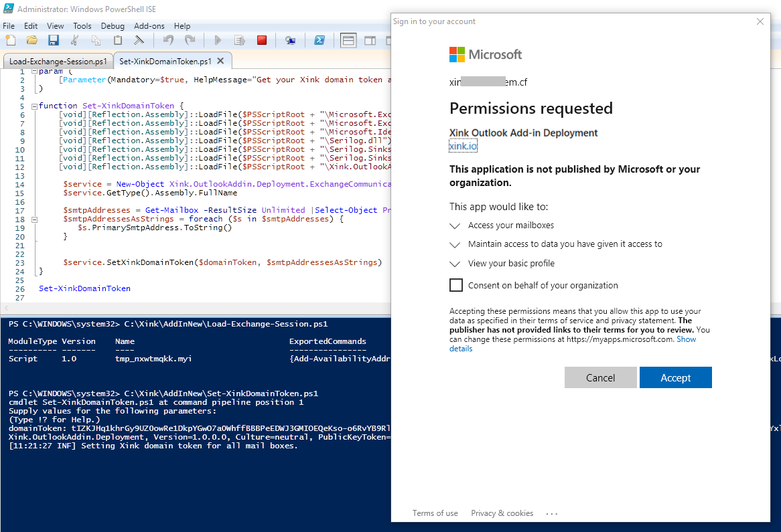Click the Microsoft logo in dialog
Image resolution: width=781 pixels, height=532 pixels.
485,54
